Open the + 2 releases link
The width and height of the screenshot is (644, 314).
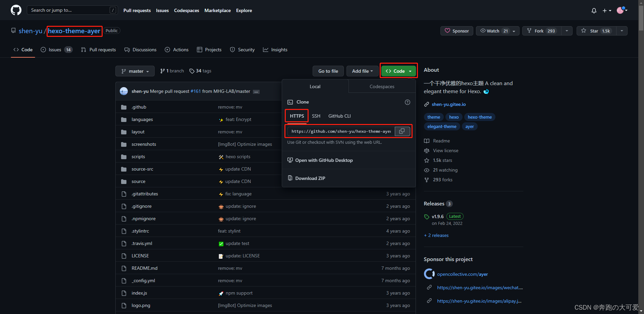(436, 235)
